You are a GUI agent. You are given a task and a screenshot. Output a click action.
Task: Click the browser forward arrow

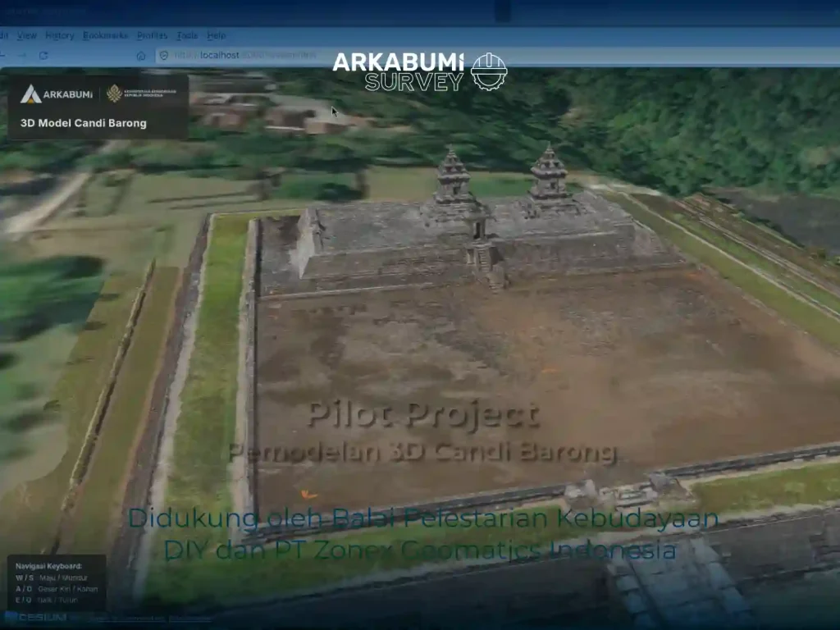(x=22, y=55)
